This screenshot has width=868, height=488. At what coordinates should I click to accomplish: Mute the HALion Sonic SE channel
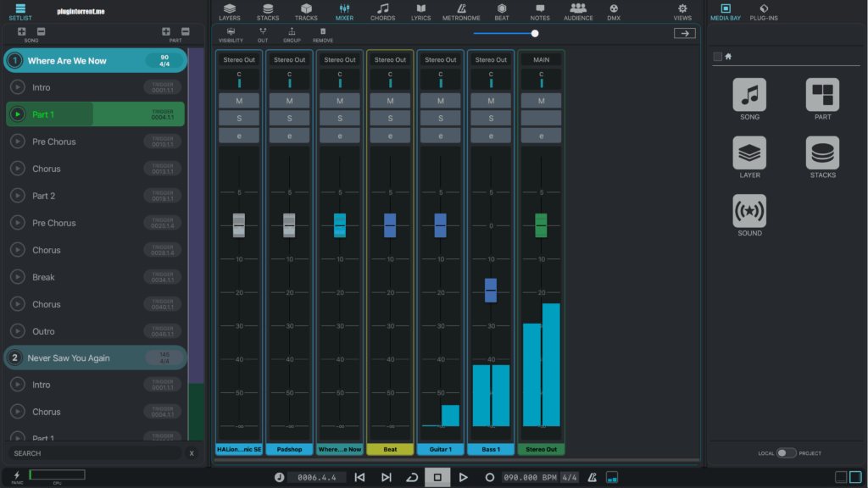click(x=239, y=101)
